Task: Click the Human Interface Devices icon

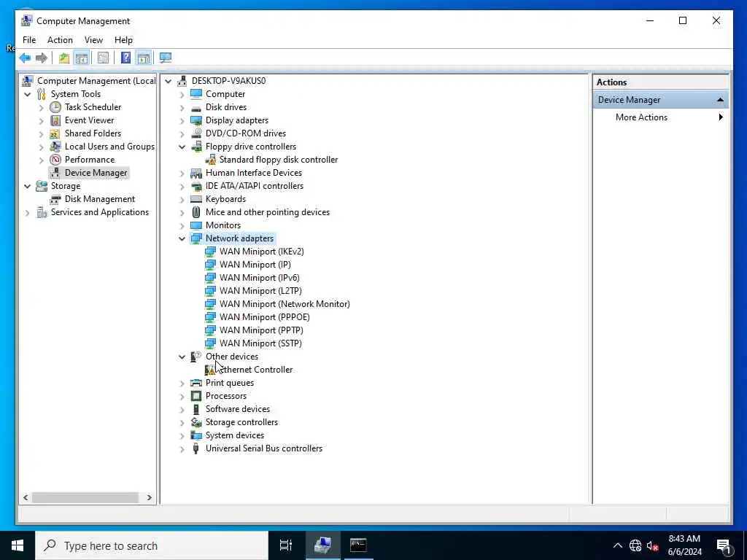Action: coord(196,173)
